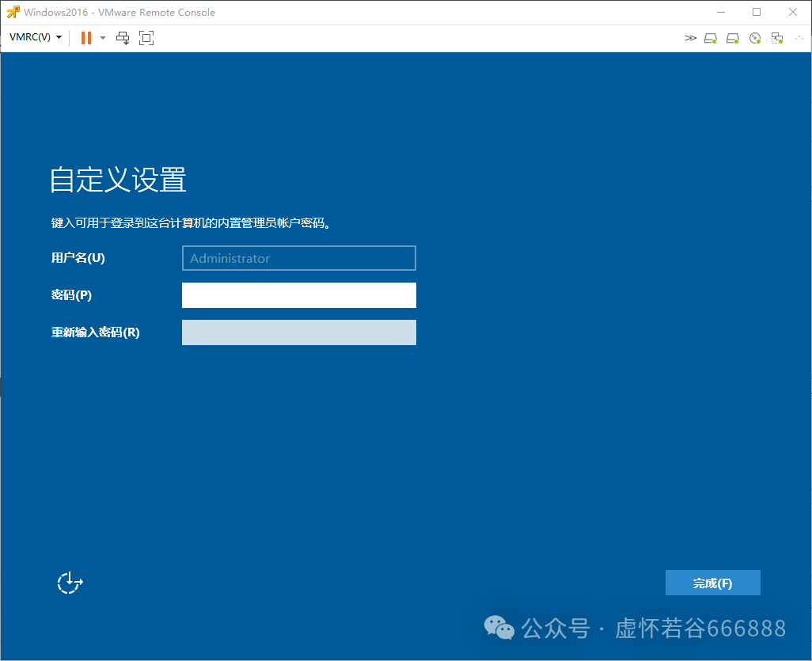Minimize the VMware Remote Console window
The width and height of the screenshot is (812, 661).
tap(721, 12)
